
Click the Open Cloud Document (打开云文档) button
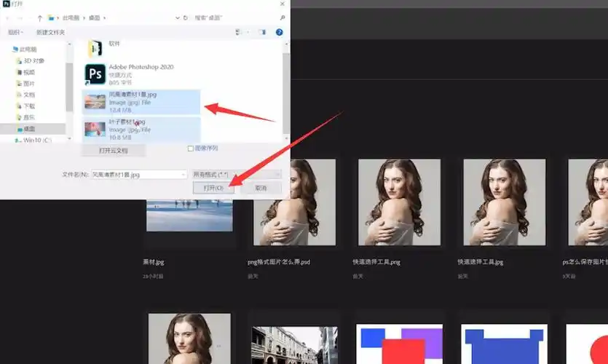[x=113, y=151]
